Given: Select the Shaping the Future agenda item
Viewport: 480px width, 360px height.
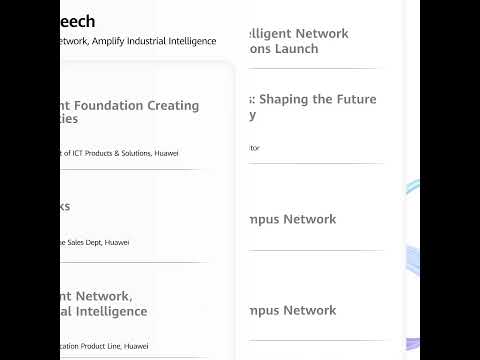Looking at the screenshot, I should pyautogui.click(x=313, y=107).
